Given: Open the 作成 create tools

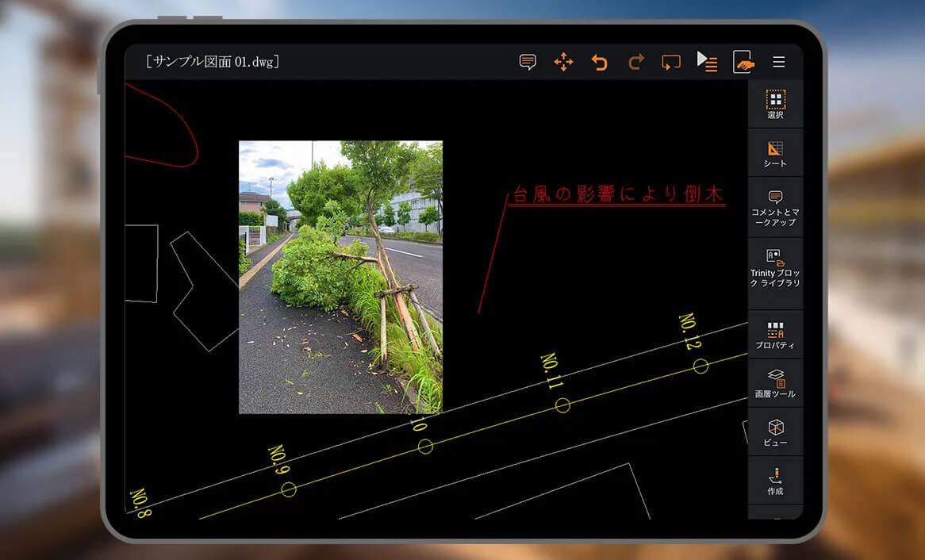Looking at the screenshot, I should (x=775, y=481).
